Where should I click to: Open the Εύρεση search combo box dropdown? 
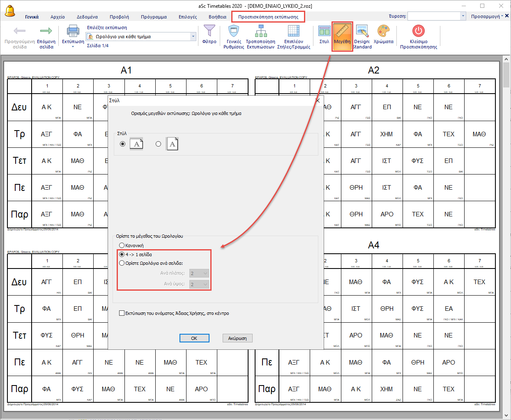coord(463,16)
